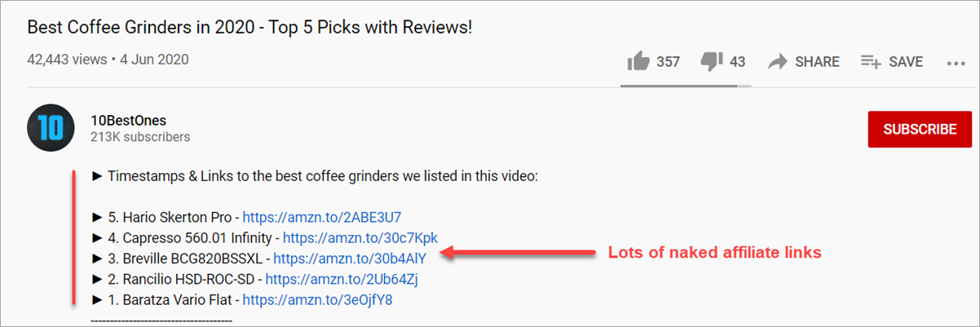Click the 213K subscribers text

point(140,137)
